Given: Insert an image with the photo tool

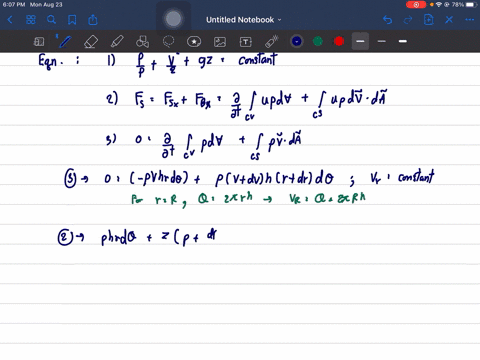Looking at the screenshot, I should (220, 42).
